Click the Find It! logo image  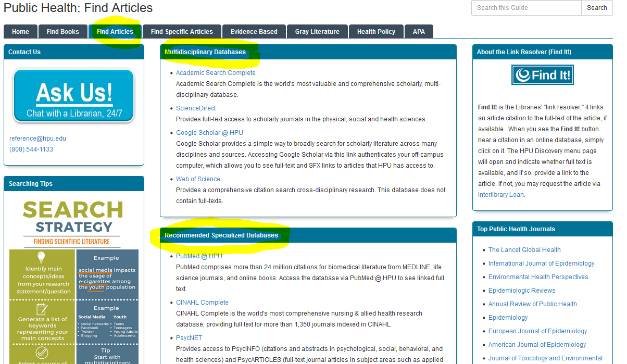pyautogui.click(x=542, y=75)
